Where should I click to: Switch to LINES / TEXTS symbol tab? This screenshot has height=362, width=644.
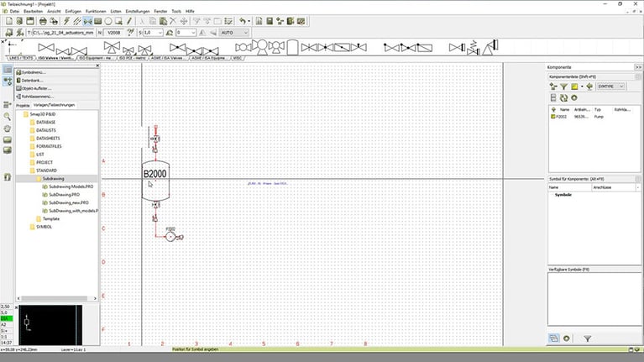pos(21,58)
